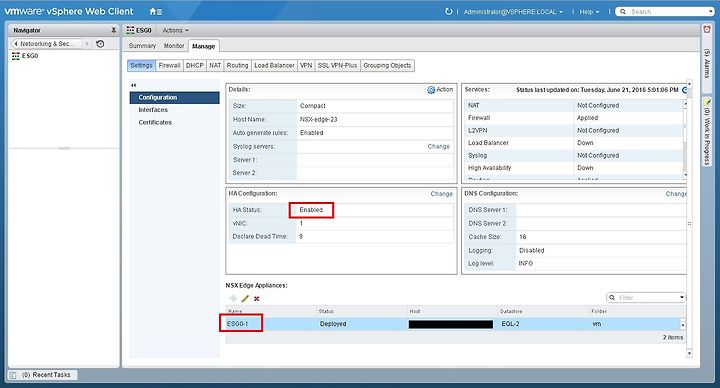This screenshot has width=720, height=388.
Task: Open the VPN sub-tab
Action: (x=306, y=66)
